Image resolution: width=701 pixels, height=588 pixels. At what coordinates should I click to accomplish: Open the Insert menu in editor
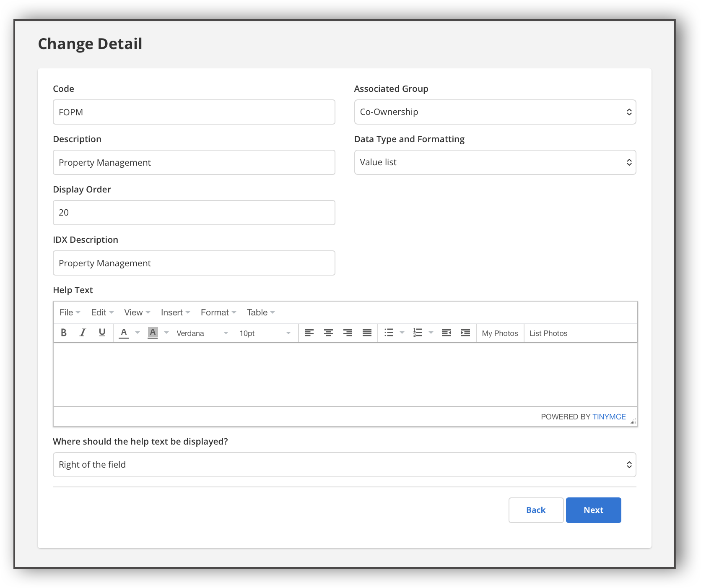[175, 312]
